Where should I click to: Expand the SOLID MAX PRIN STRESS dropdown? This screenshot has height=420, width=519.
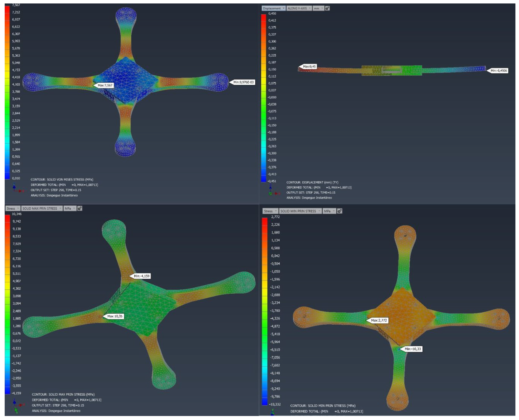(x=42, y=208)
